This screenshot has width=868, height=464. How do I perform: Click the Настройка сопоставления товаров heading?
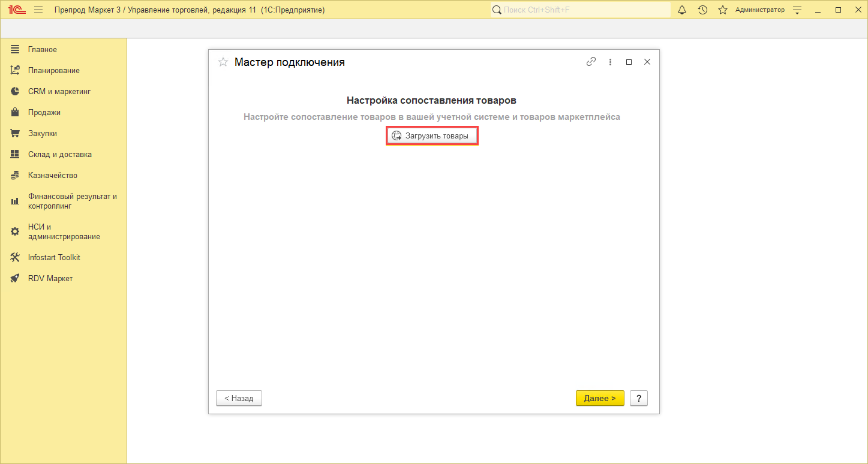pyautogui.click(x=431, y=100)
